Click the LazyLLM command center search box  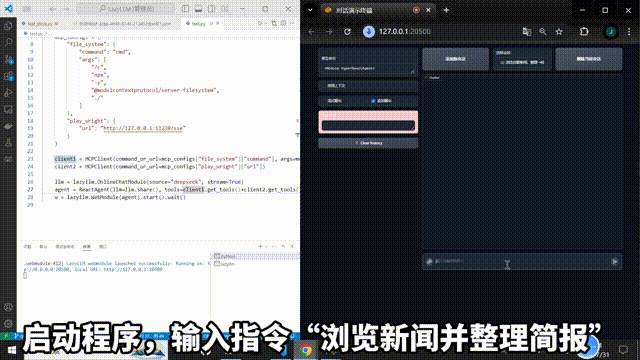click(126, 9)
